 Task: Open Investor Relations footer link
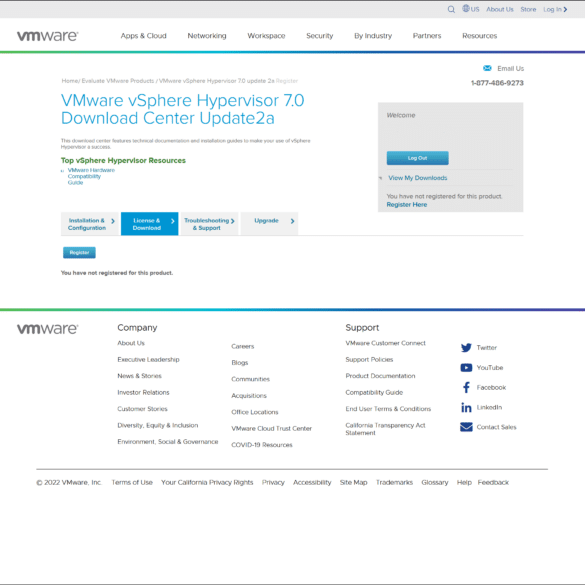[x=143, y=392]
